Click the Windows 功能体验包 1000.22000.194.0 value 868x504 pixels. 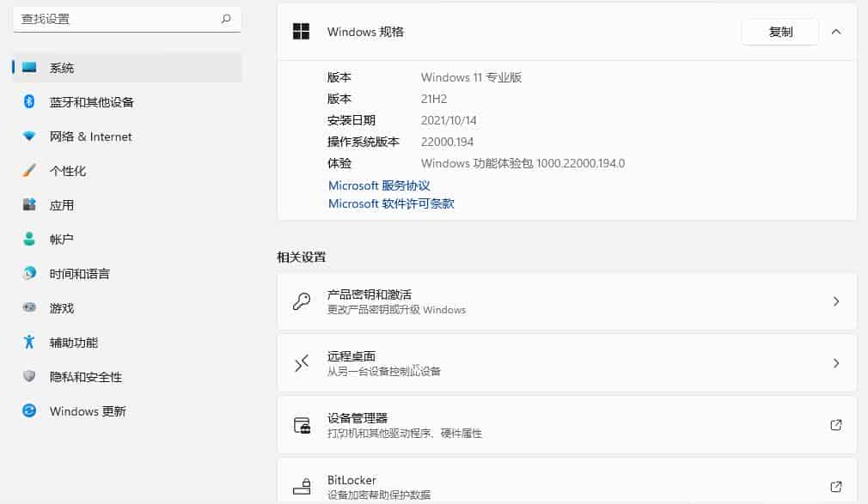(523, 164)
